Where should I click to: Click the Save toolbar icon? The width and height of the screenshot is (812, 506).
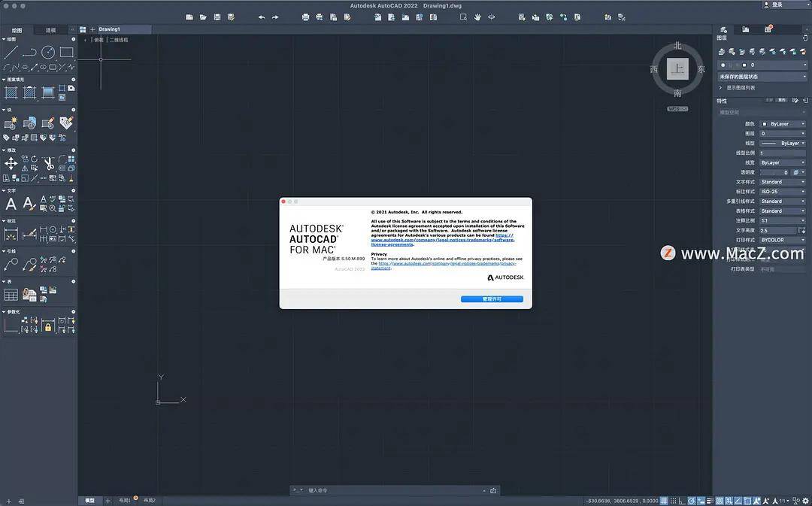tap(217, 17)
